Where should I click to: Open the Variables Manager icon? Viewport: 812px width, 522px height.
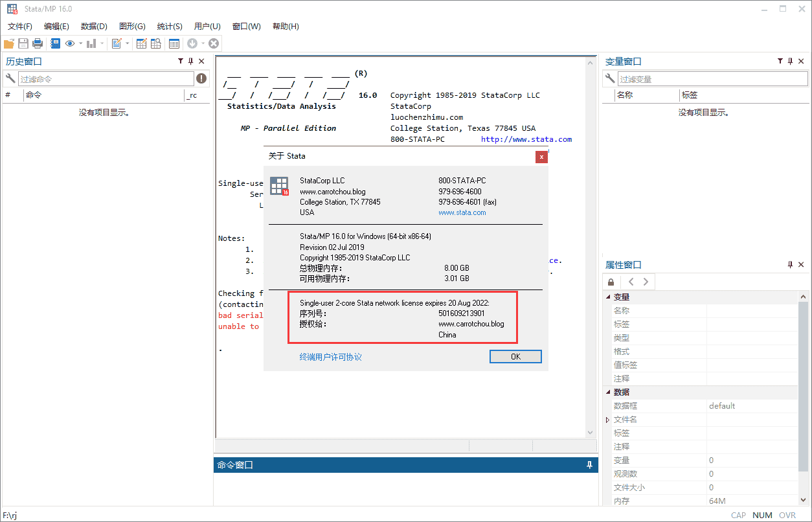tap(174, 43)
